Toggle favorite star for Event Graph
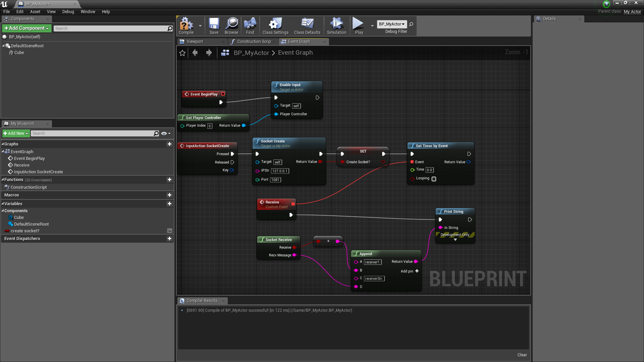This screenshot has height=362, width=644. pos(182,53)
